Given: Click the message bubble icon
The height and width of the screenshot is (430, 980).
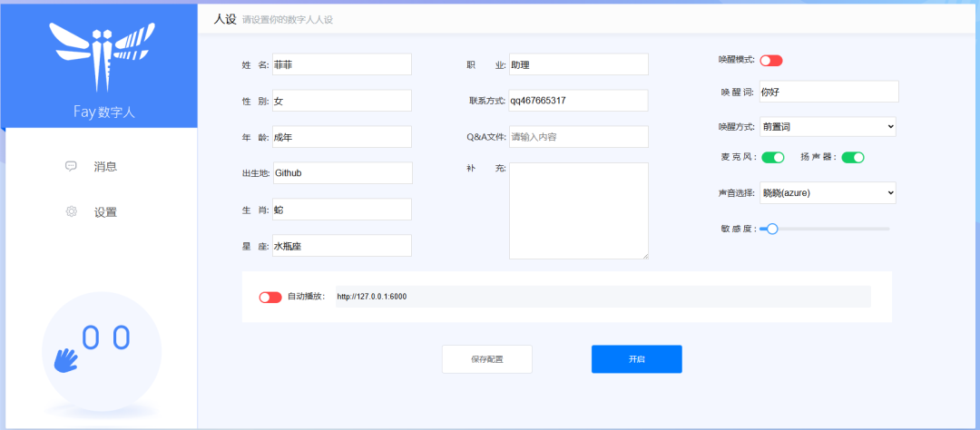Looking at the screenshot, I should click(x=71, y=166).
